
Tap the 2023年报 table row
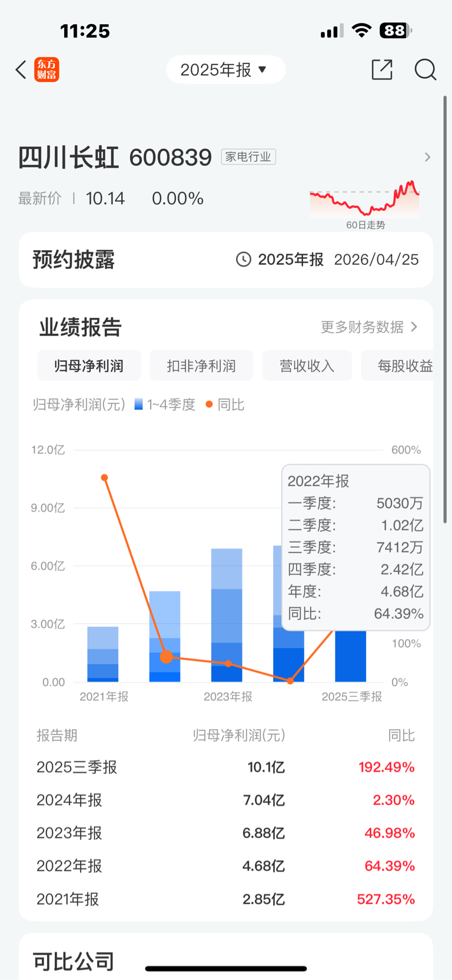[x=225, y=833]
